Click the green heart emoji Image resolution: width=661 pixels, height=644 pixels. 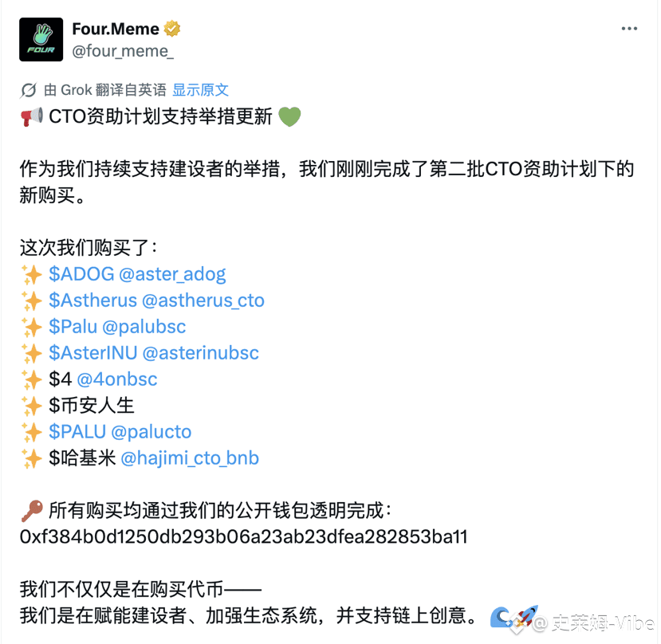pyautogui.click(x=289, y=116)
